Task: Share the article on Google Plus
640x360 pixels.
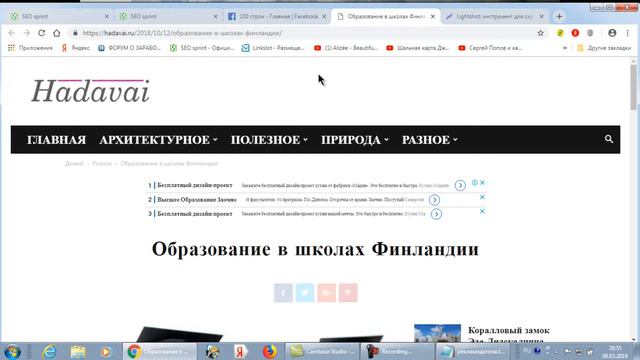Action: coord(327,293)
